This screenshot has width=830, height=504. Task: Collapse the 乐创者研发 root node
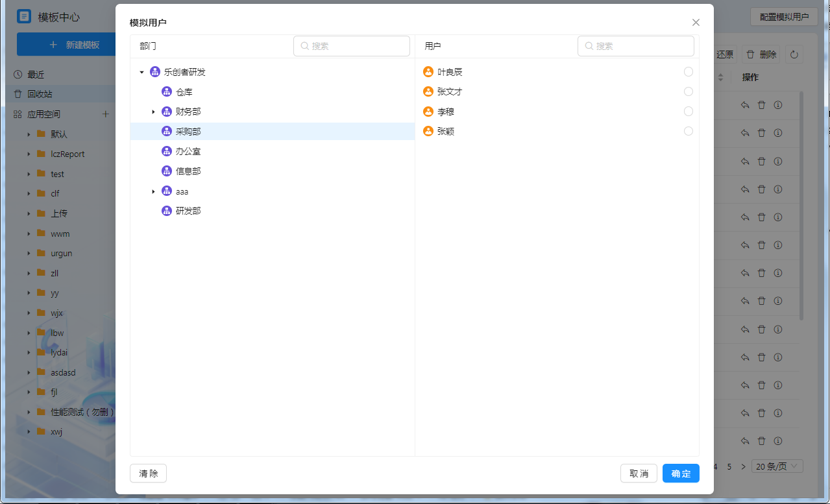[141, 72]
